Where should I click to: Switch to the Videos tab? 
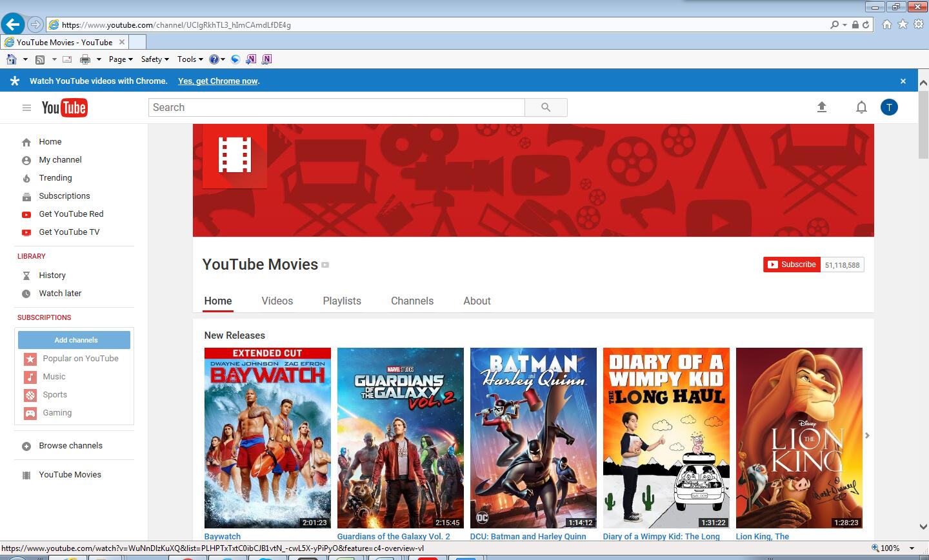coord(277,301)
